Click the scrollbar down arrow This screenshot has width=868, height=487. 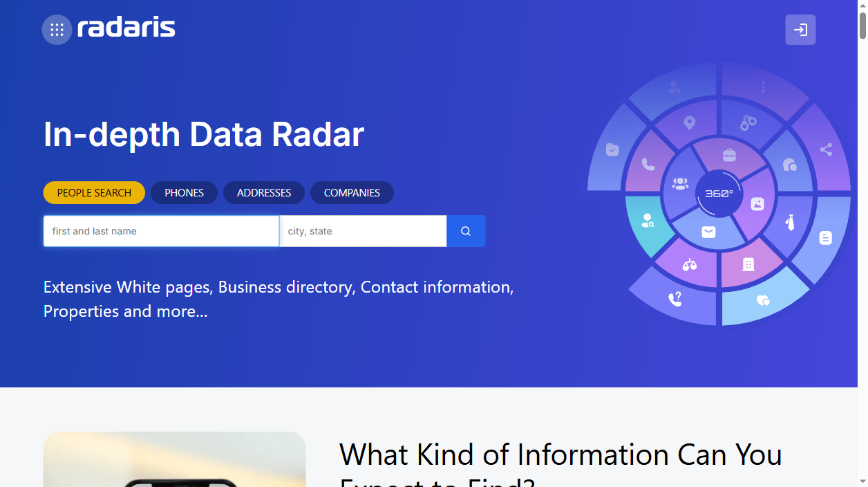coord(862,481)
